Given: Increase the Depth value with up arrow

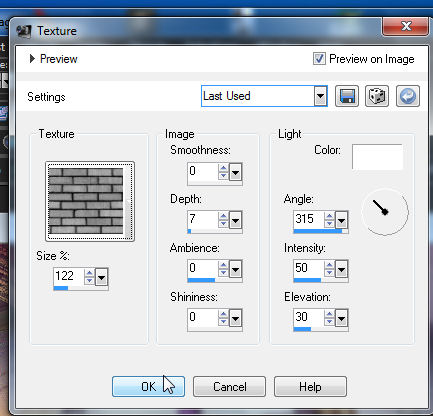Looking at the screenshot, I should (223, 216).
